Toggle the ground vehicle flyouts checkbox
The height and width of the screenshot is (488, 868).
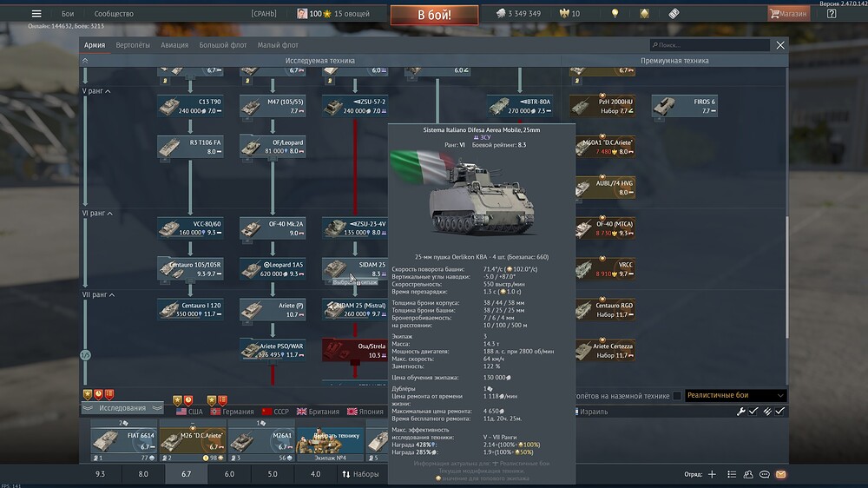coord(677,395)
